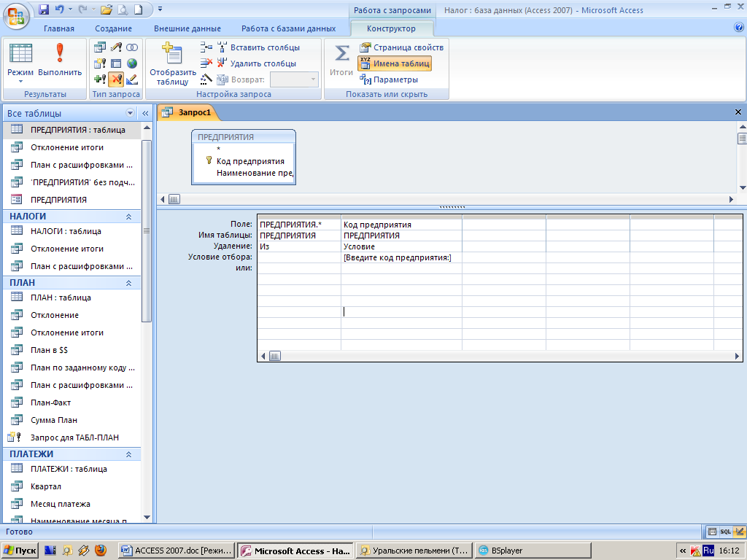Open the Пуск start menu
Viewport: 747px width, 560px height.
(20, 551)
